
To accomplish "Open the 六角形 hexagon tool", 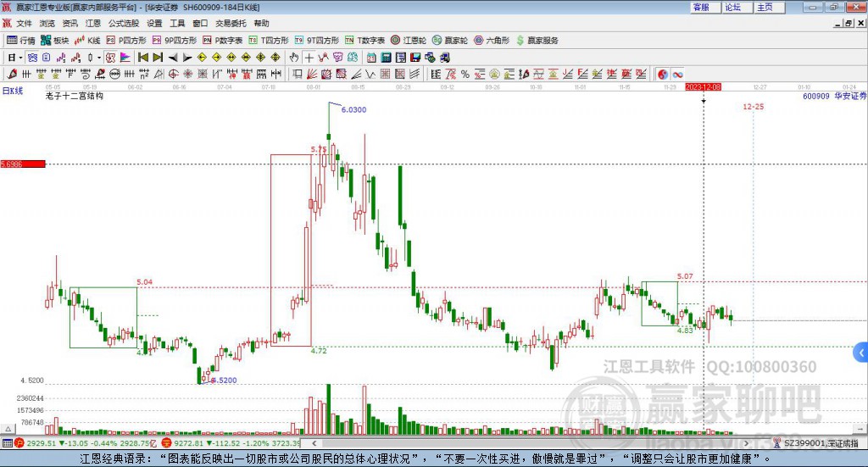I will tap(492, 41).
